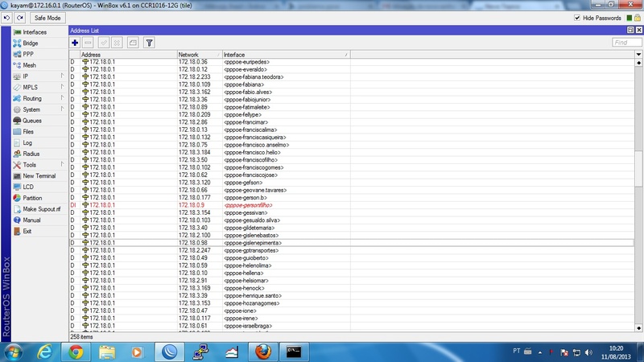Click the remove (minus) toolbar icon
The height and width of the screenshot is (362, 644).
point(88,43)
